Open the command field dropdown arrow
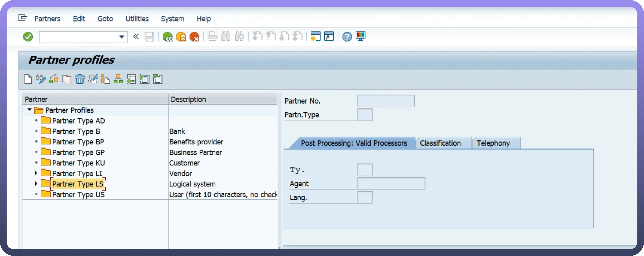644x256 pixels. coord(122,37)
